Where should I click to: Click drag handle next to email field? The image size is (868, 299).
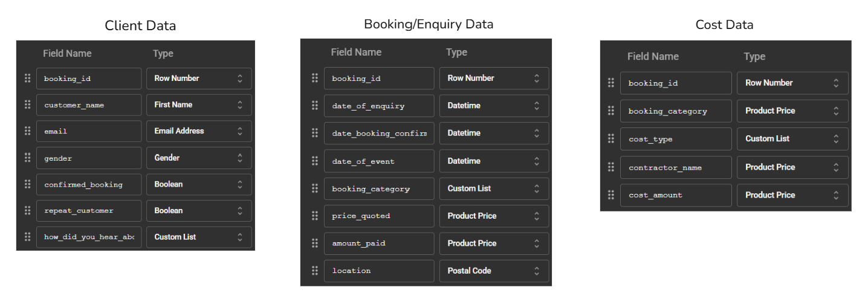[x=27, y=131]
